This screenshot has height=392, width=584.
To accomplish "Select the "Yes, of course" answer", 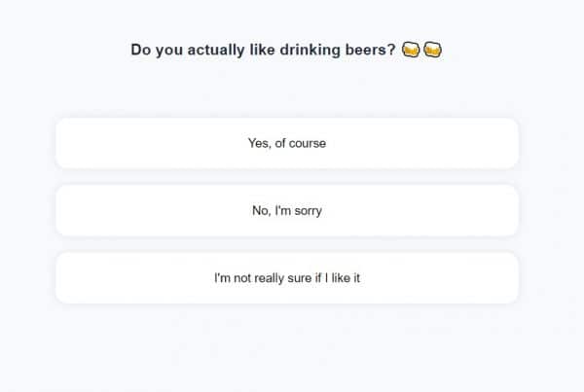I will pos(287,143).
